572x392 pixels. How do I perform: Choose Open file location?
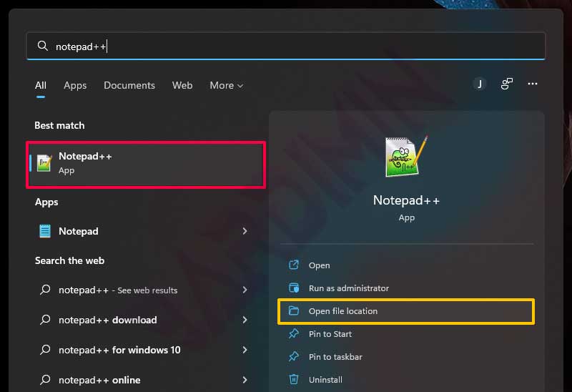click(406, 311)
